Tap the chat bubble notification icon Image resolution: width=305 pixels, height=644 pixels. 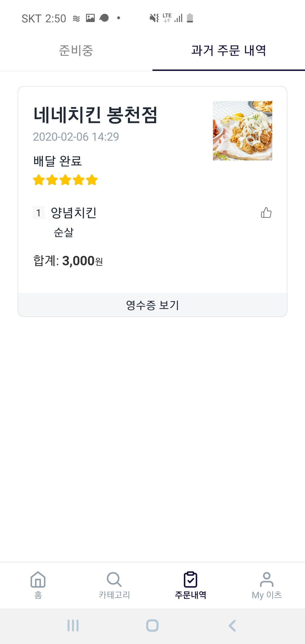click(x=104, y=18)
